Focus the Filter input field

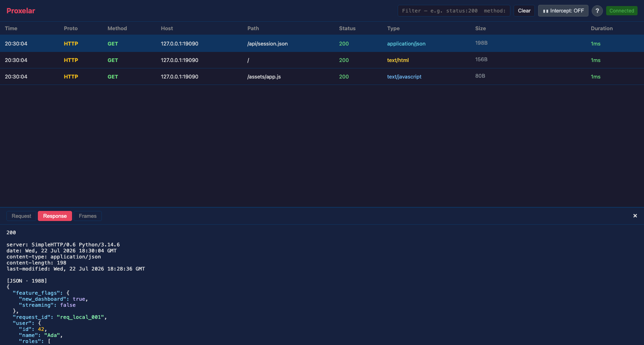pos(454,11)
